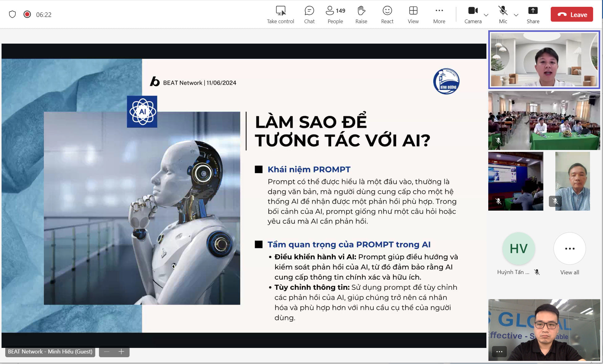Image resolution: width=603 pixels, height=364 pixels.
Task: Zoom in shared content with the plus button
Action: click(121, 352)
